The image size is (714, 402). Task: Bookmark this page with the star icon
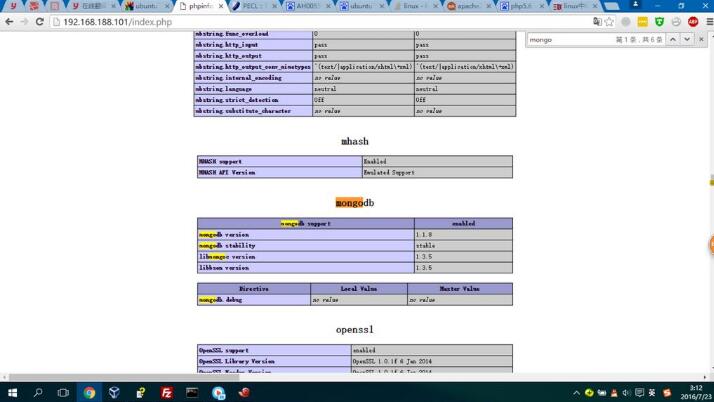tap(609, 21)
